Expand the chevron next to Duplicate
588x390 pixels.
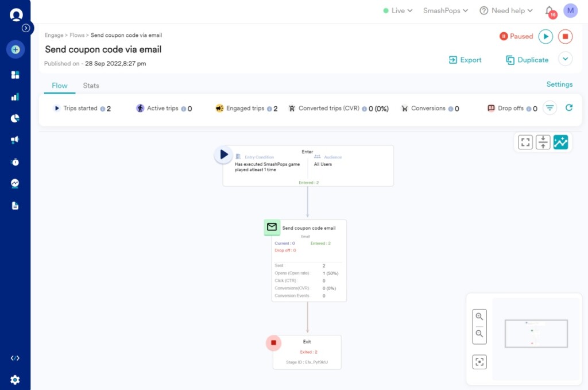point(566,59)
